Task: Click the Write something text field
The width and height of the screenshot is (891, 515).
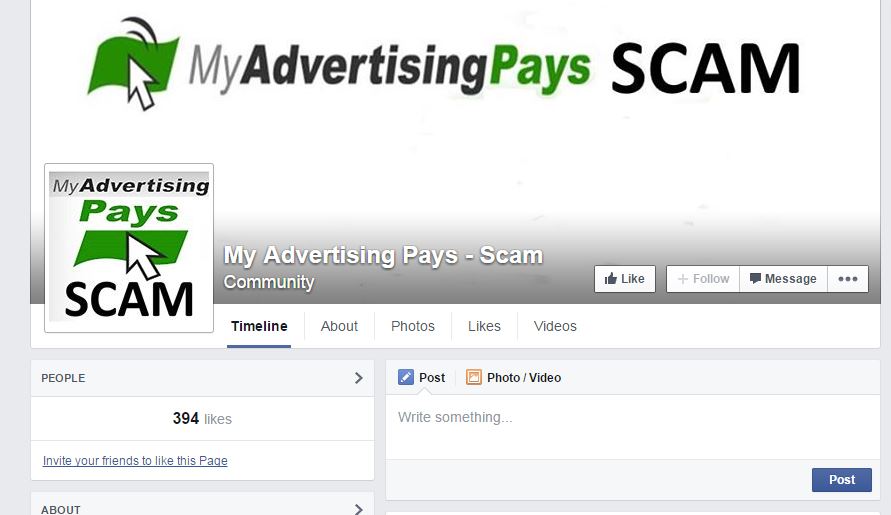Action: 632,427
